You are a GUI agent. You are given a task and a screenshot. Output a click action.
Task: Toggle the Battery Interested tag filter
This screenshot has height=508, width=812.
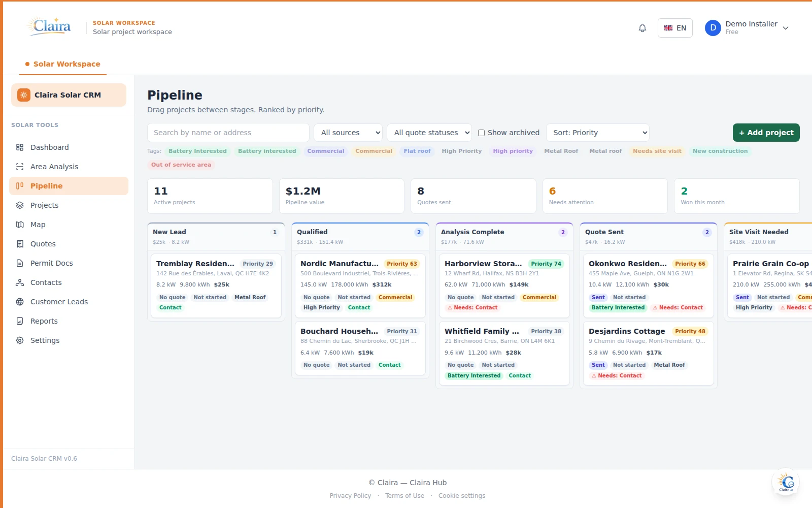[197, 151]
